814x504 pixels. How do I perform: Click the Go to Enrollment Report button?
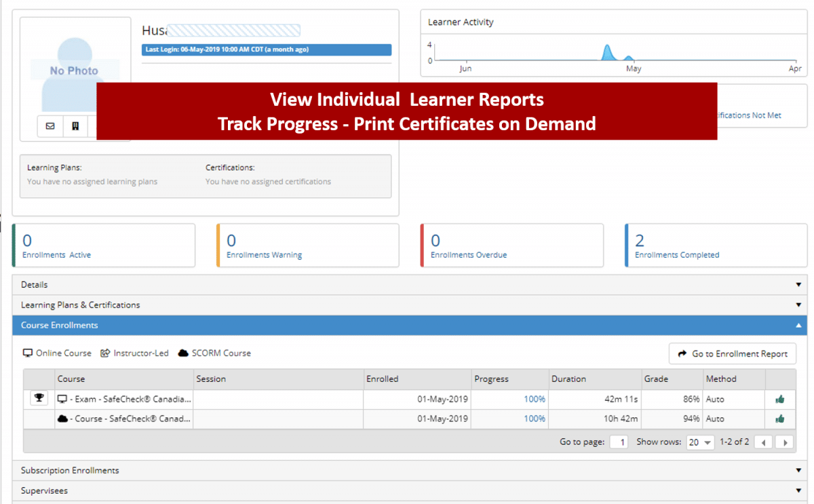click(x=733, y=353)
